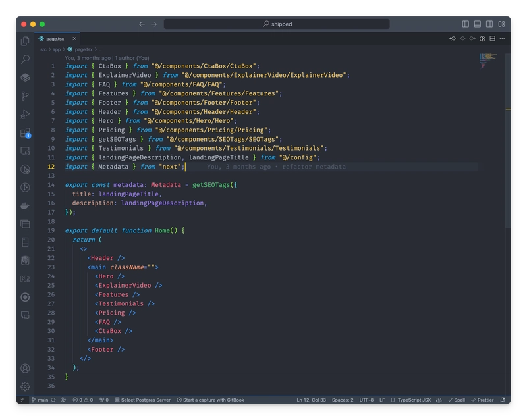
Task: Open next revision of the file
Action: (472, 39)
